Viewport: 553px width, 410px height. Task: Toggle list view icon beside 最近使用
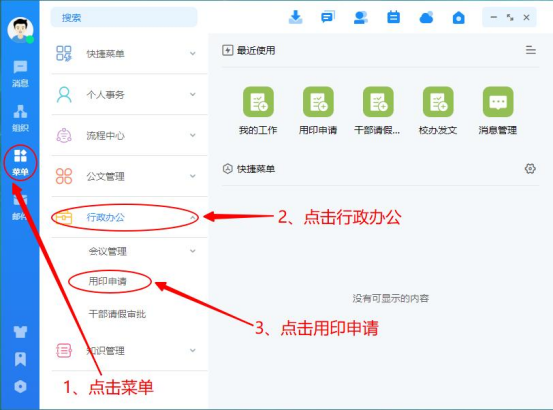[530, 50]
